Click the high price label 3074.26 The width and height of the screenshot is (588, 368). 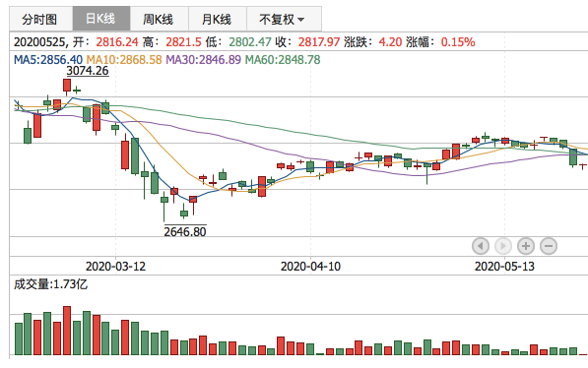(88, 71)
